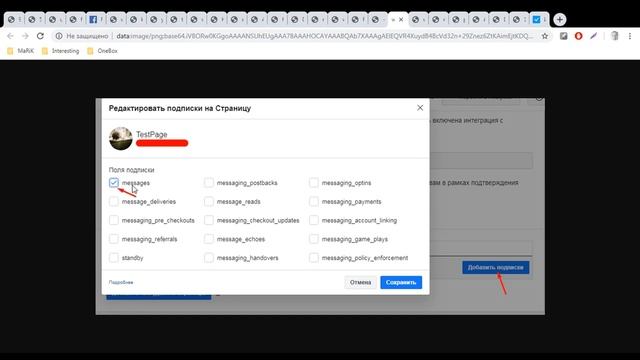This screenshot has height=360, width=640.
Task: Click the 'TestPage' page name
Action: point(151,134)
